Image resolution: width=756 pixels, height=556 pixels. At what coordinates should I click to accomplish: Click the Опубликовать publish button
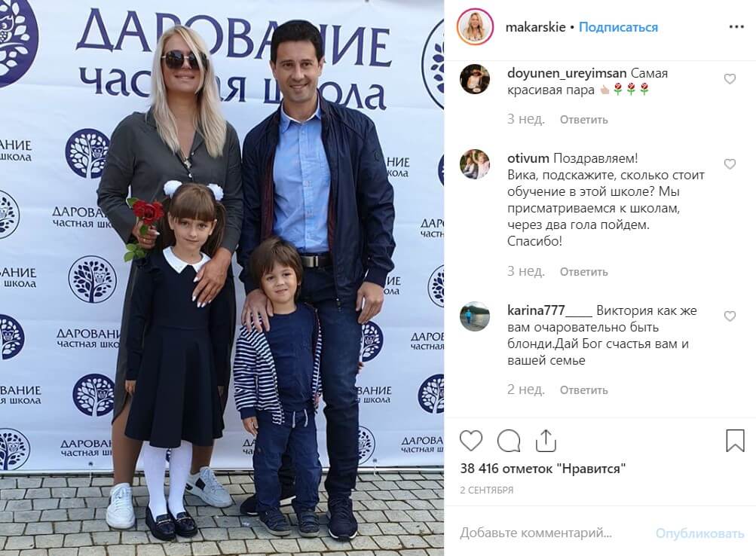(x=699, y=533)
